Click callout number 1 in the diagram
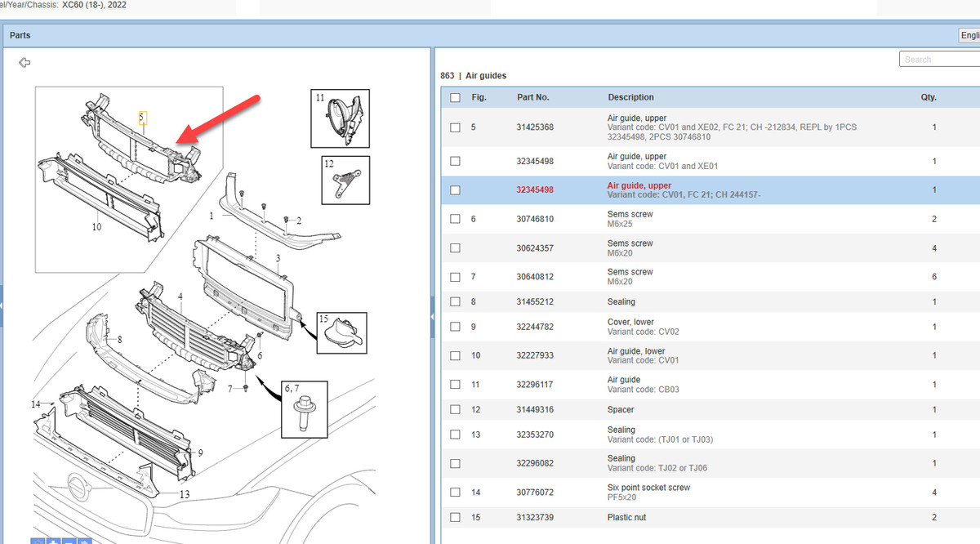This screenshot has width=980, height=544. pos(211,216)
